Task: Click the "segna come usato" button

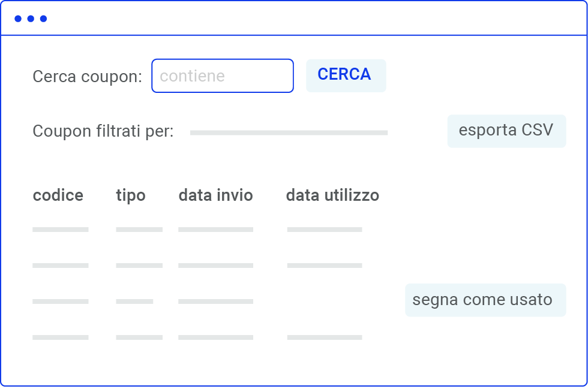Action: 485,300
